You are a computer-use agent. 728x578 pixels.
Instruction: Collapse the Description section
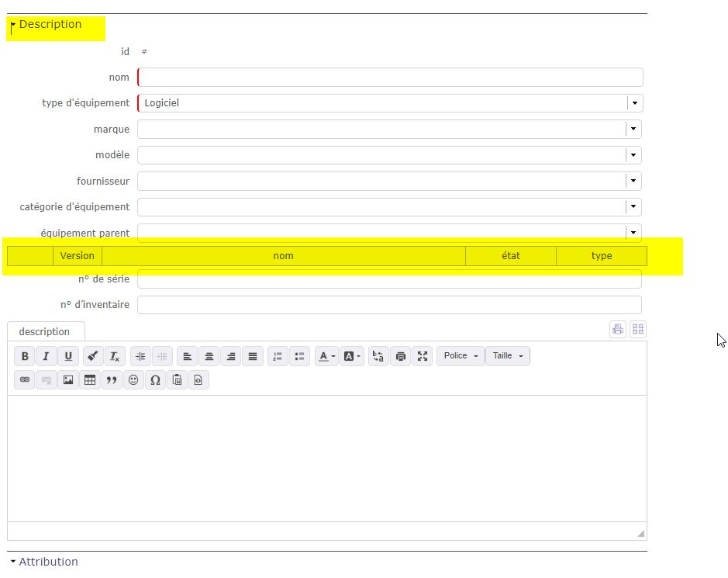pos(13,24)
